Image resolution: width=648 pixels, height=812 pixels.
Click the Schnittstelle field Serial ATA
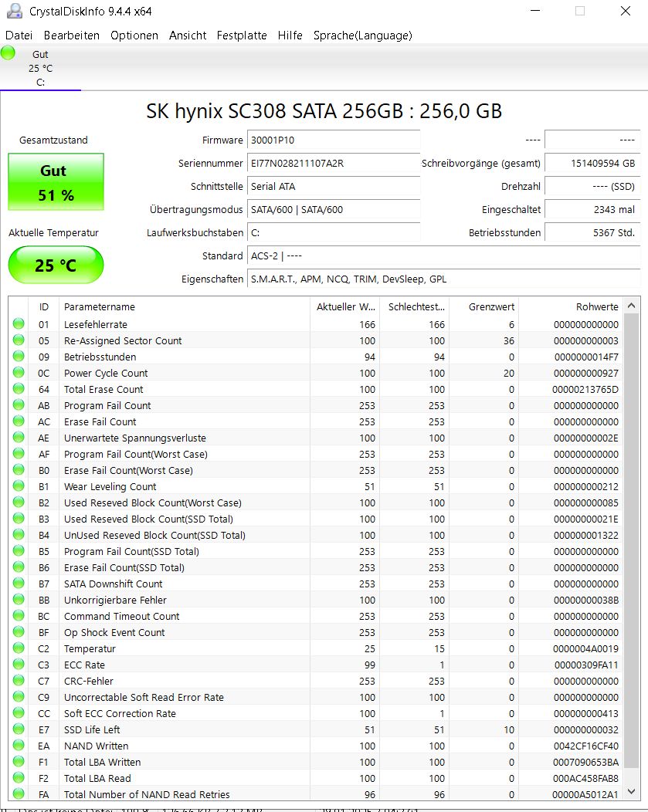coord(334,187)
